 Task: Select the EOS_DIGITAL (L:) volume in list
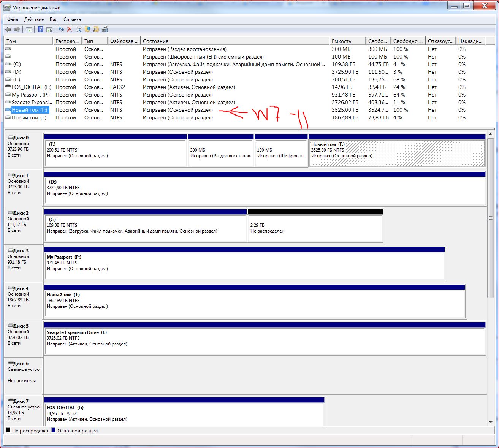pyautogui.click(x=31, y=87)
